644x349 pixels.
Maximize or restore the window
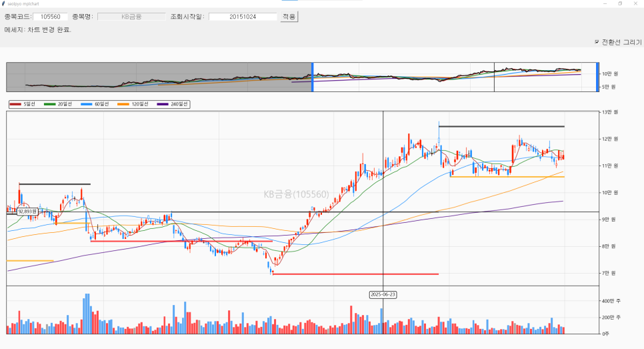tap(620, 4)
